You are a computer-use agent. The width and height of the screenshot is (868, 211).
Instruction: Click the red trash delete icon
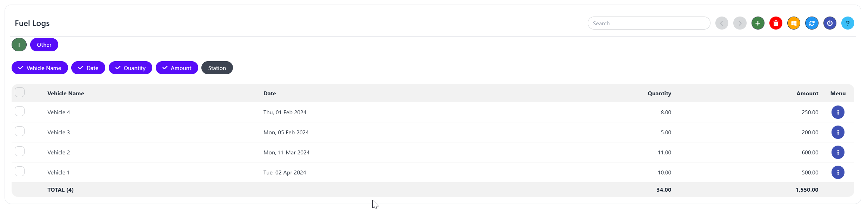(776, 23)
